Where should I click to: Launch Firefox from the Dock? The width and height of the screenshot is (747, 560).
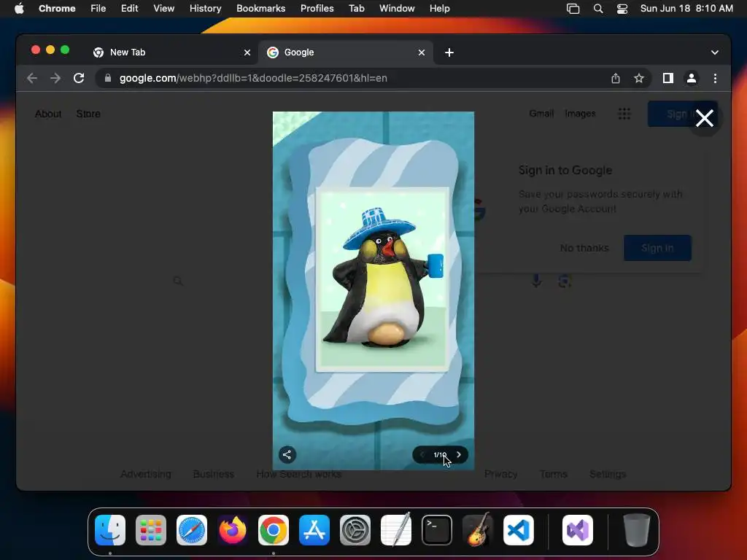coord(233,530)
